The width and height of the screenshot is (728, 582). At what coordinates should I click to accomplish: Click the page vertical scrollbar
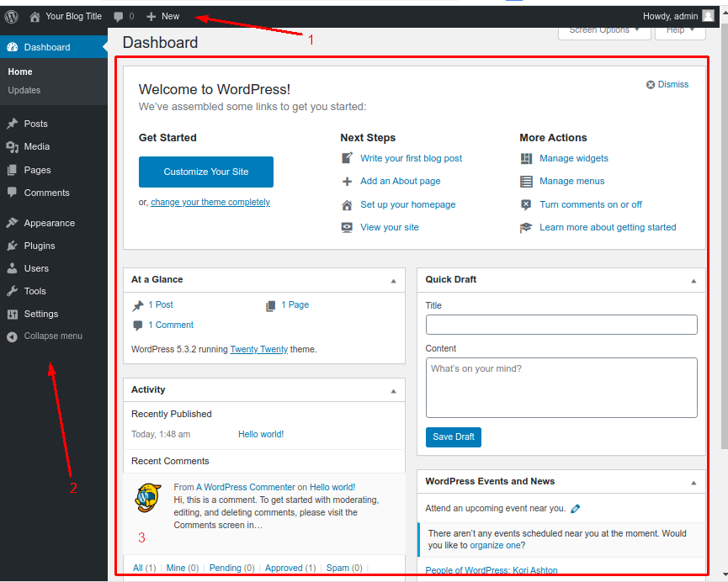[725, 236]
